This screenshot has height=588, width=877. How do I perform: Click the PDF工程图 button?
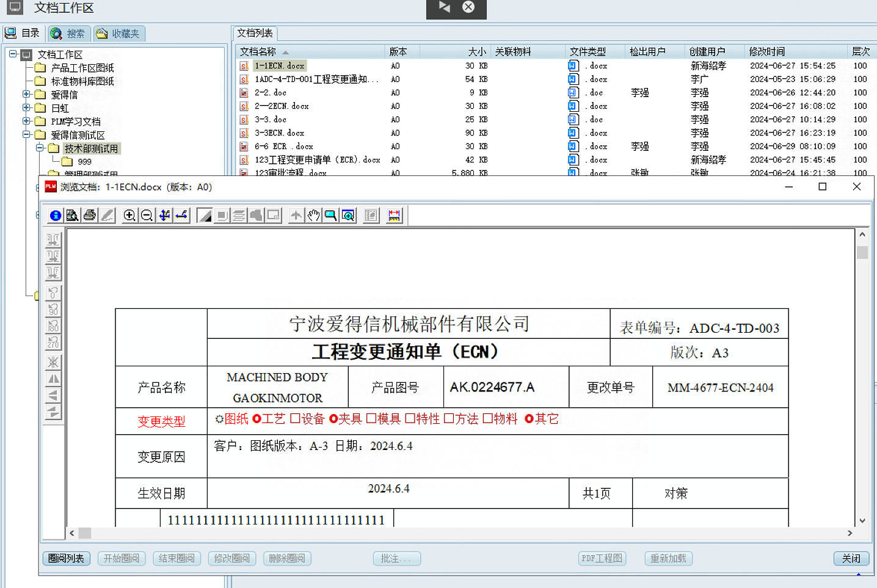point(602,558)
